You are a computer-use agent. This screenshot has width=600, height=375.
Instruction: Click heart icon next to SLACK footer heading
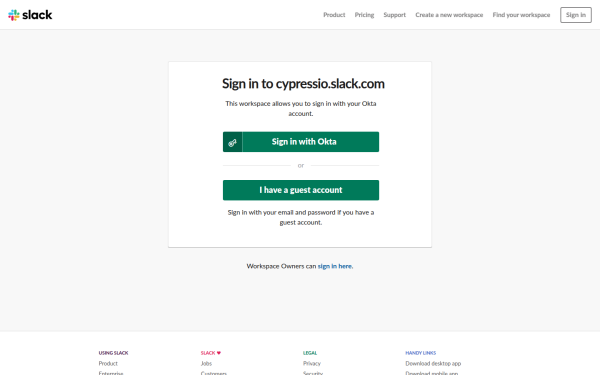219,353
